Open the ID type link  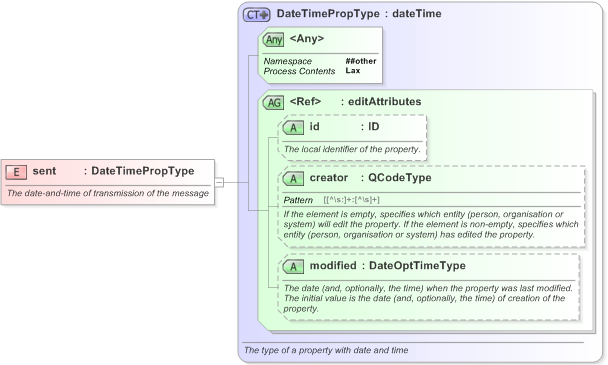point(374,126)
